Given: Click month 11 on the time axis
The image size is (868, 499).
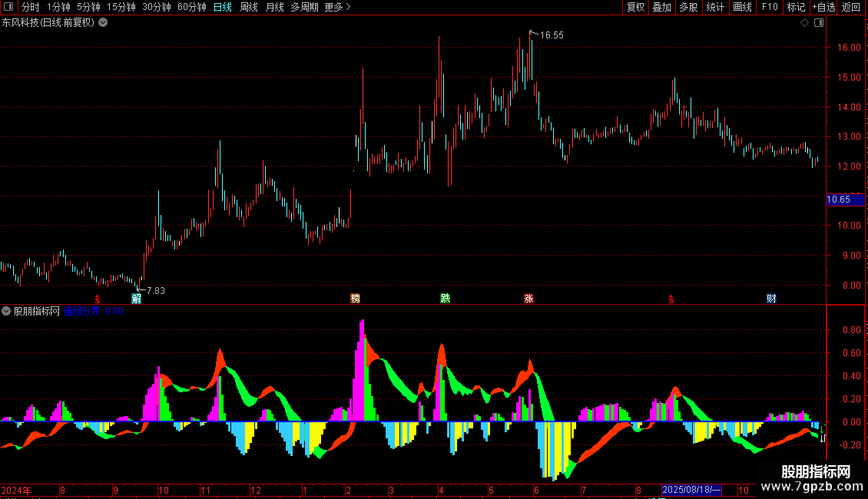Looking at the screenshot, I should pos(205,490).
